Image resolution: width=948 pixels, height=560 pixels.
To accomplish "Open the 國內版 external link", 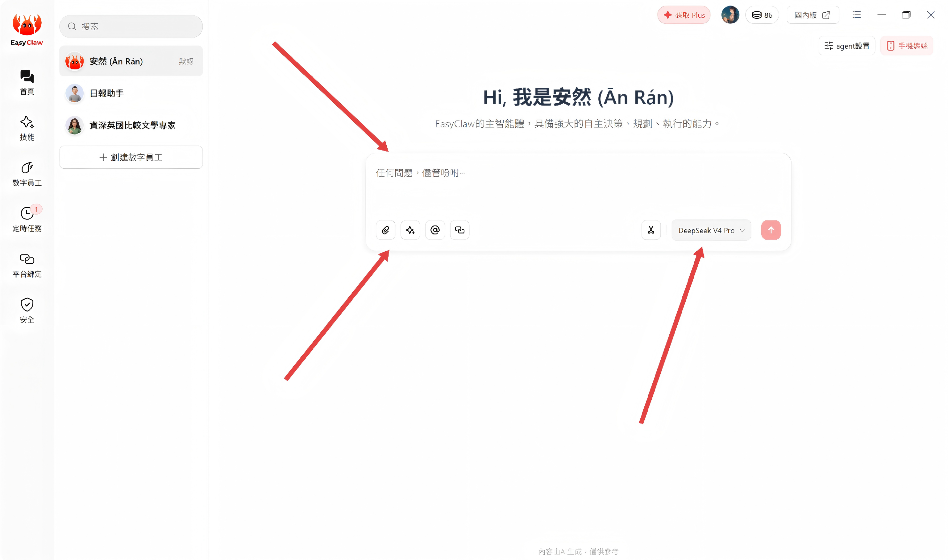I will (813, 15).
